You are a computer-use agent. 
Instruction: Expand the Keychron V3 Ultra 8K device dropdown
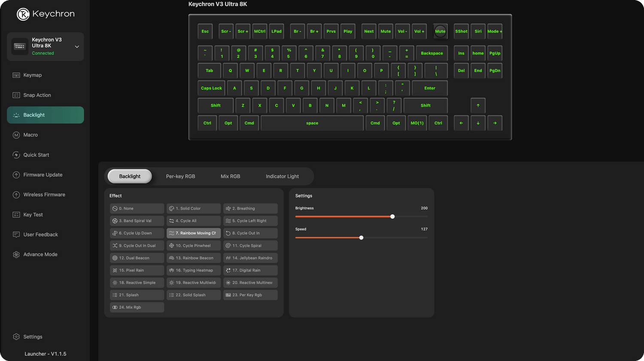pyautogui.click(x=77, y=47)
